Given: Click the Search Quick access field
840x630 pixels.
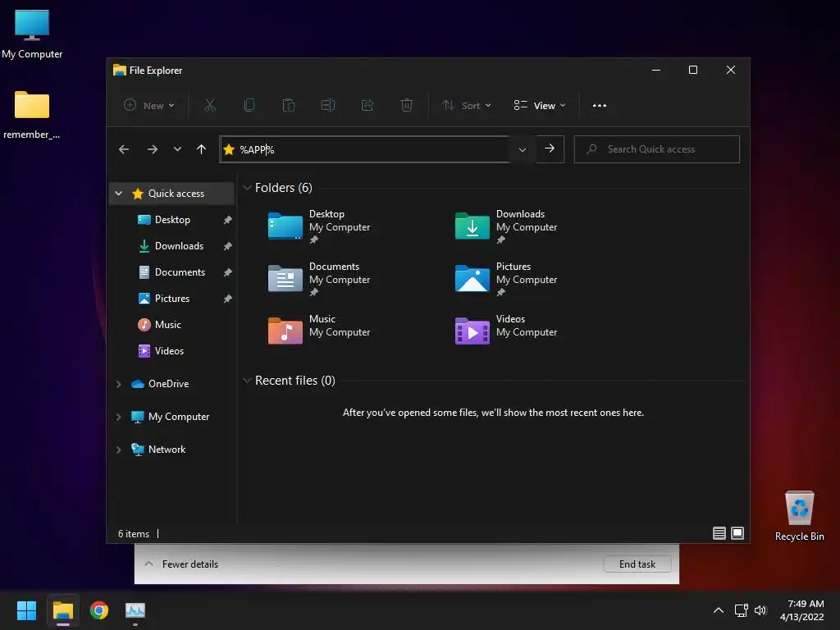Looking at the screenshot, I should [x=657, y=149].
